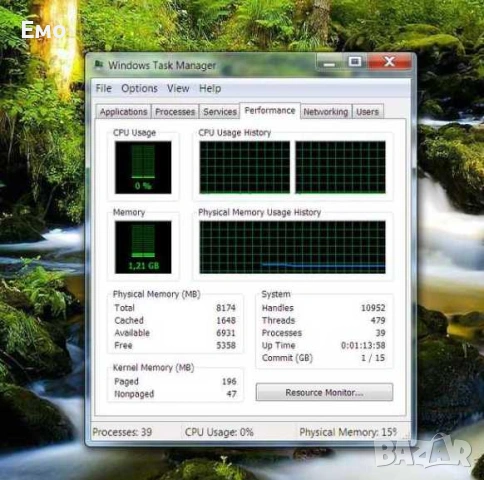Screen dimensions: 484x480
Task: Open the Options menu
Action: pos(139,88)
